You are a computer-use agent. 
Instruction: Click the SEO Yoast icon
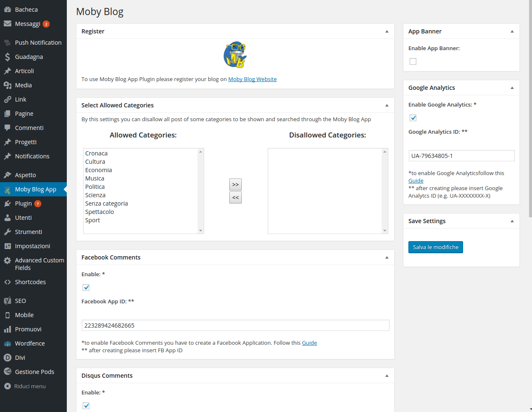click(x=8, y=301)
